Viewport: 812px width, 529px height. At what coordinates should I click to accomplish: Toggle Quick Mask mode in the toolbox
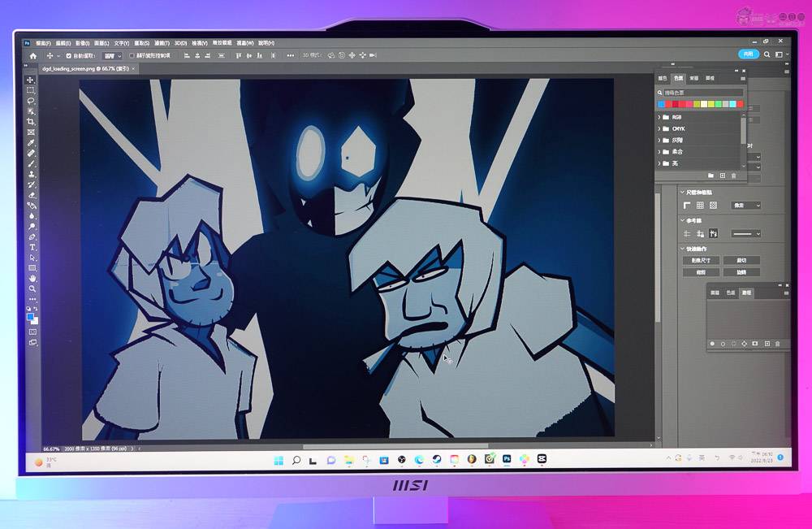pyautogui.click(x=32, y=332)
